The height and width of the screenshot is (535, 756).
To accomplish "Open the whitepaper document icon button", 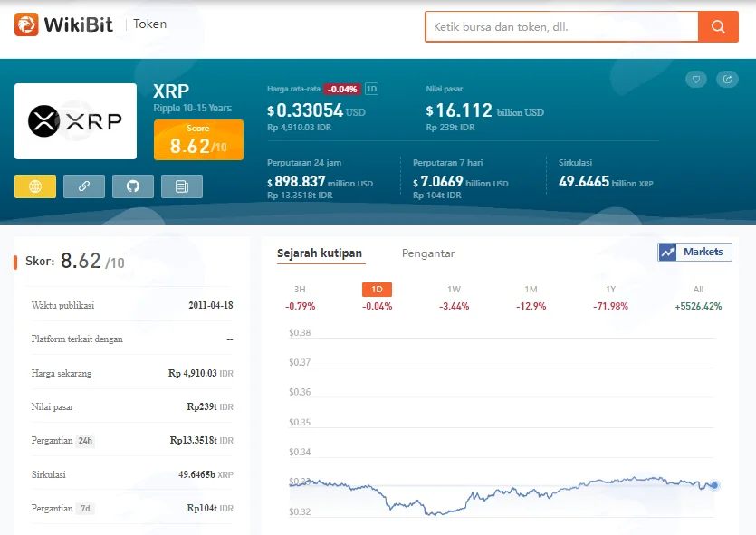I will 182,186.
